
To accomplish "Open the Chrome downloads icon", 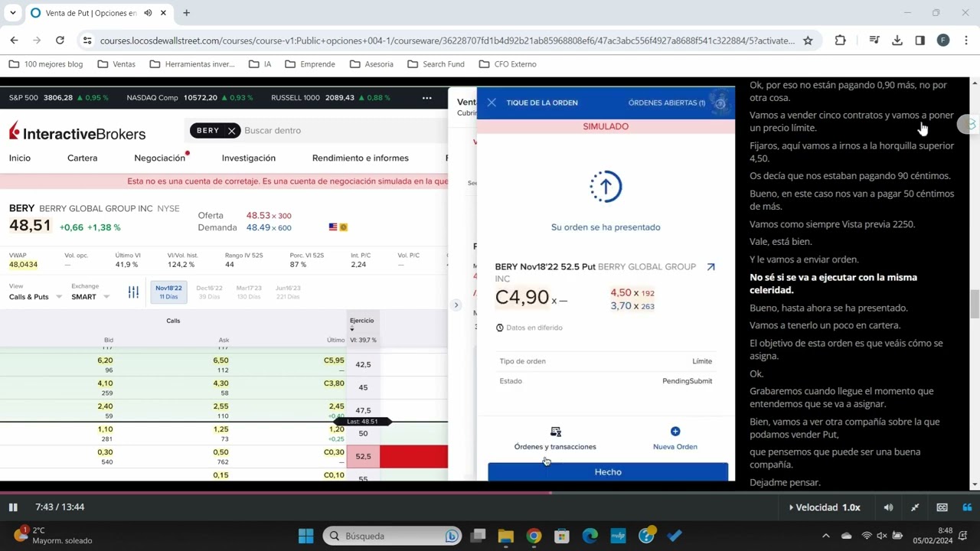I will coord(897,41).
